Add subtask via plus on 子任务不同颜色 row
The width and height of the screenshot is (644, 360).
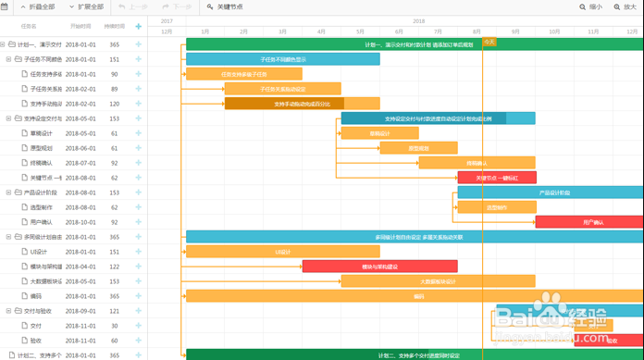click(139, 59)
